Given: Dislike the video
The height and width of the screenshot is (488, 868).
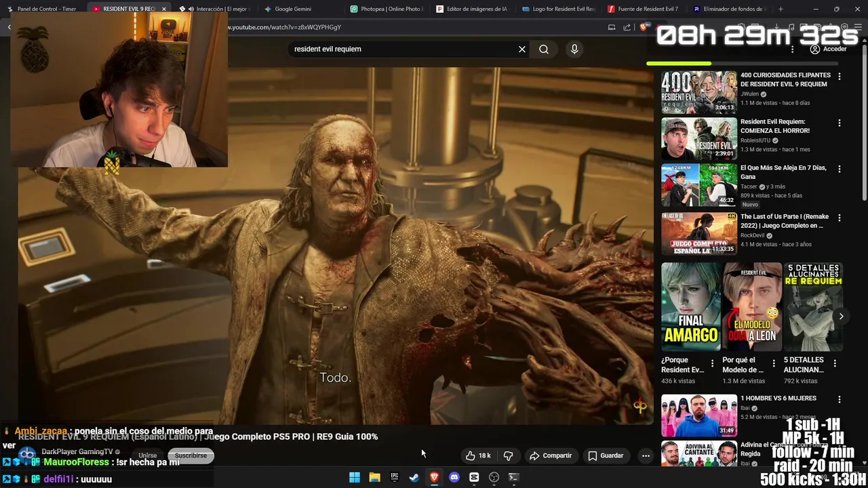Looking at the screenshot, I should [508, 455].
